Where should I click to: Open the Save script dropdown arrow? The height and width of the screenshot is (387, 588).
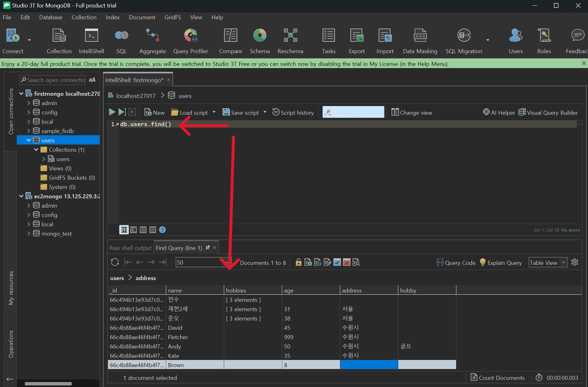pyautogui.click(x=265, y=112)
